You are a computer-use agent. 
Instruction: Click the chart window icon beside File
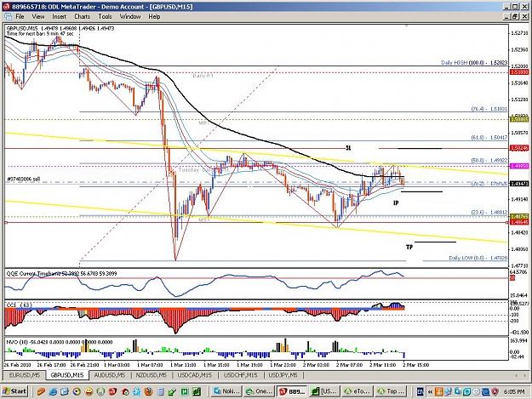[x=8, y=16]
